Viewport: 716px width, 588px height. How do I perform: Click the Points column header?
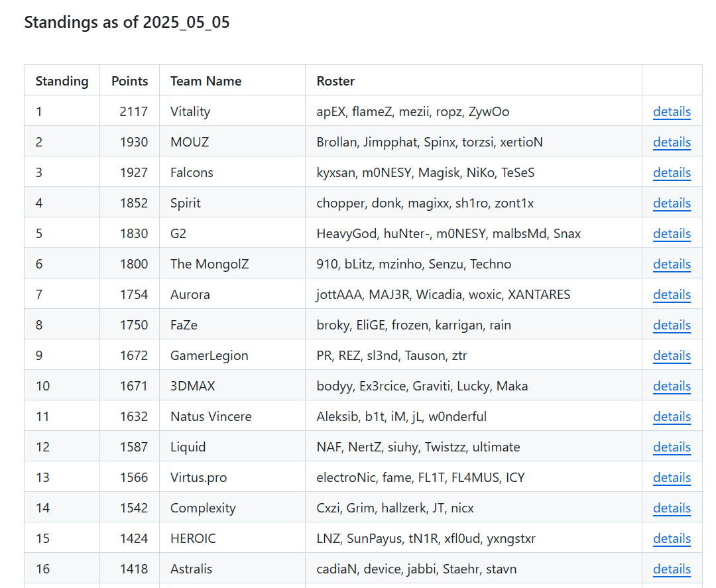pyautogui.click(x=130, y=81)
